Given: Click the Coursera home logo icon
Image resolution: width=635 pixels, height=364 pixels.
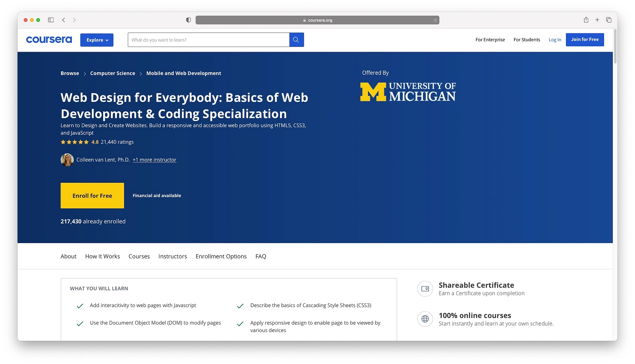Looking at the screenshot, I should tap(49, 40).
